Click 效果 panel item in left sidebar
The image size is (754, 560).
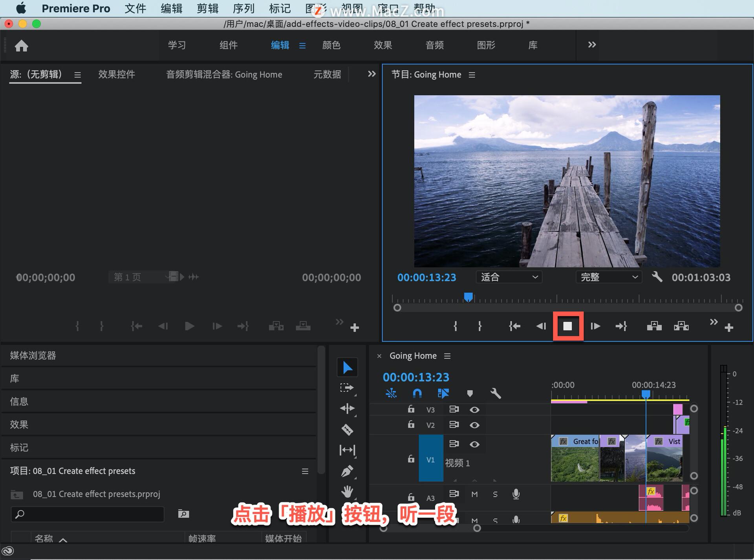click(x=20, y=423)
